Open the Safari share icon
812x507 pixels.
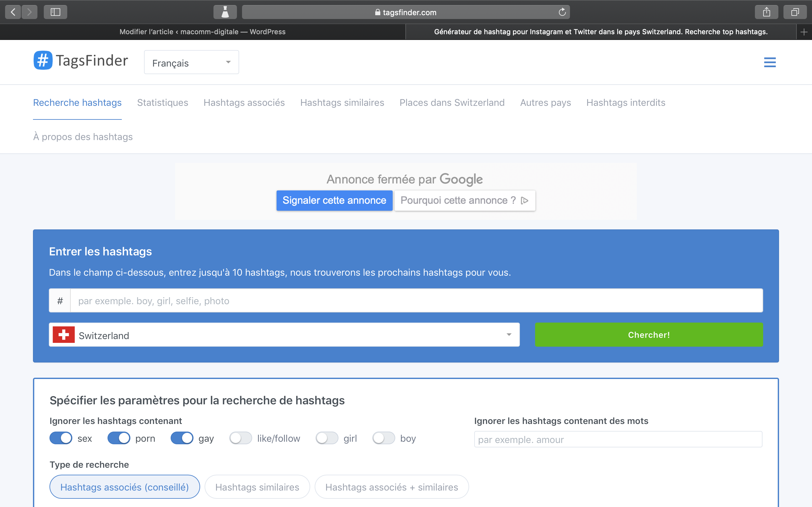click(x=766, y=12)
